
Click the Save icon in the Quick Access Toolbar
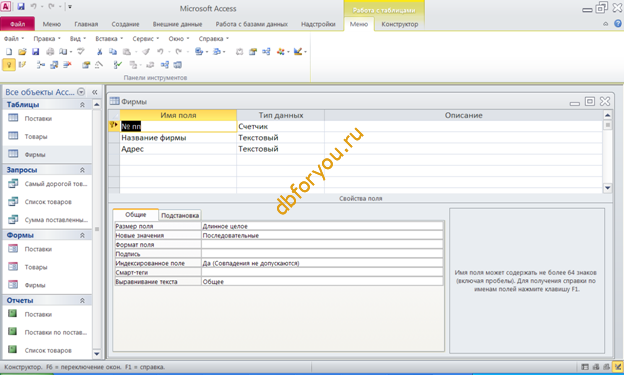point(21,6)
